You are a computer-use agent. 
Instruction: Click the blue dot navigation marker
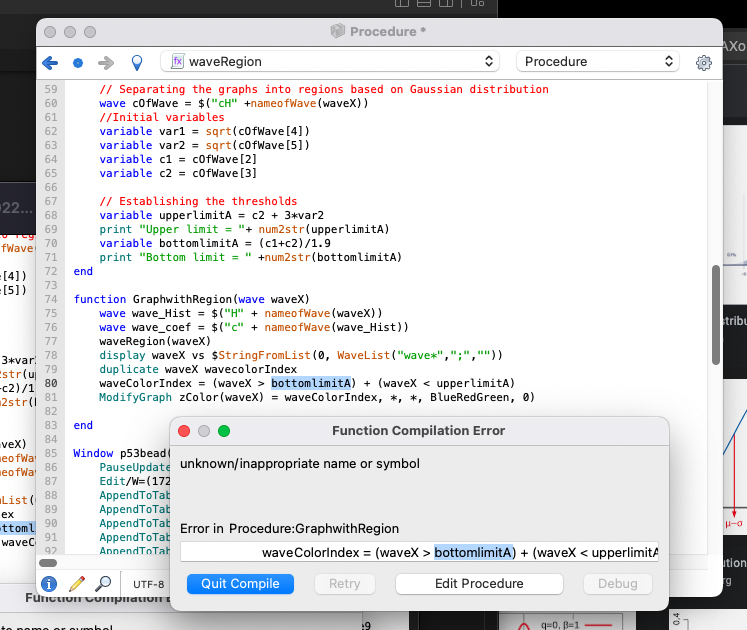78,62
